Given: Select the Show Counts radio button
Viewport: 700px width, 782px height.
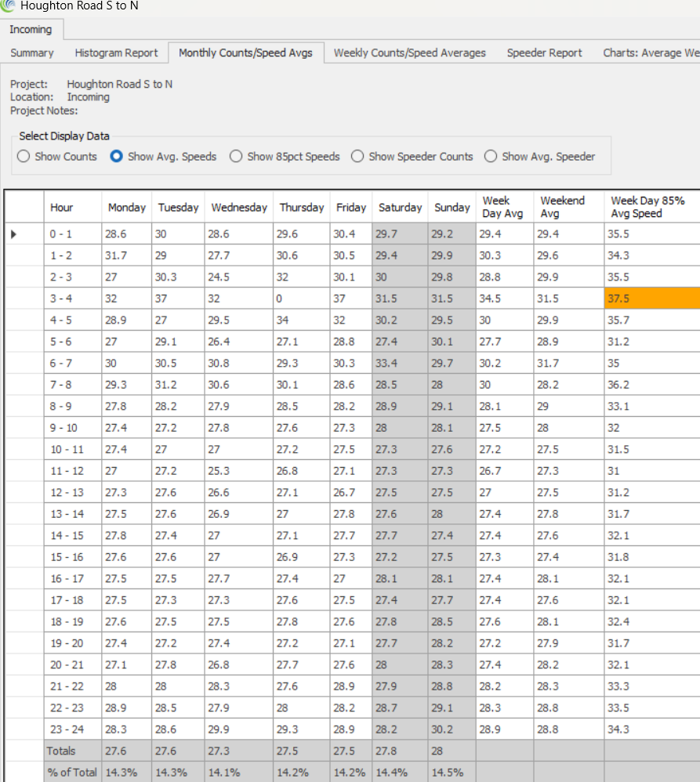Looking at the screenshot, I should [24, 157].
